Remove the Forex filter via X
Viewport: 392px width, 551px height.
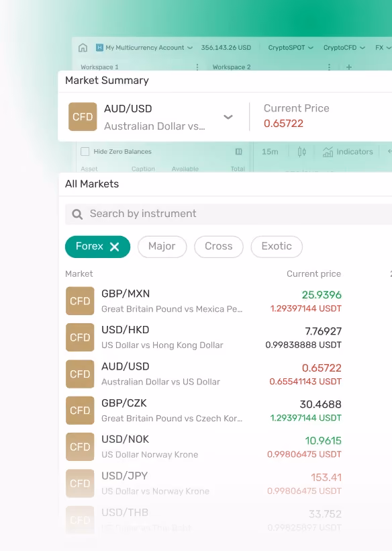(114, 247)
